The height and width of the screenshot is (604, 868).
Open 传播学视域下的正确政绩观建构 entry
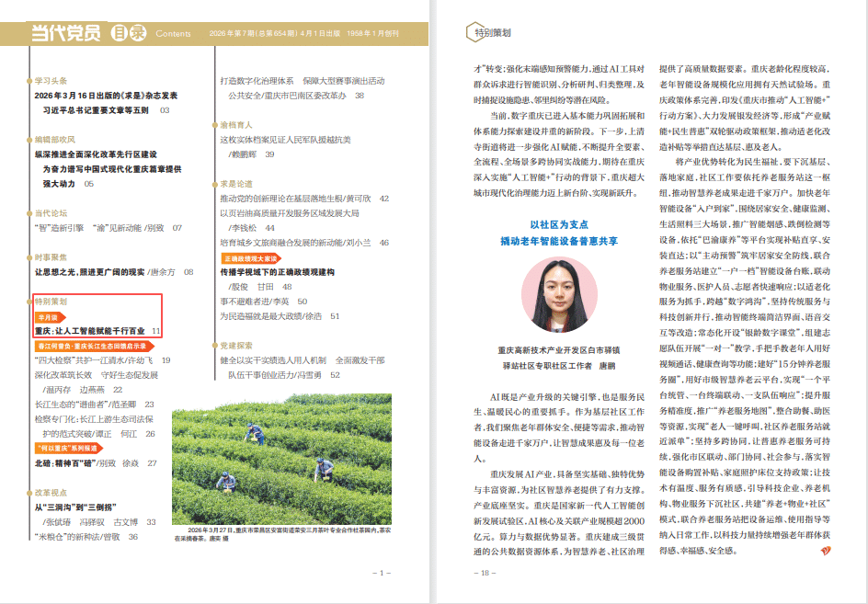pyautogui.click(x=277, y=272)
